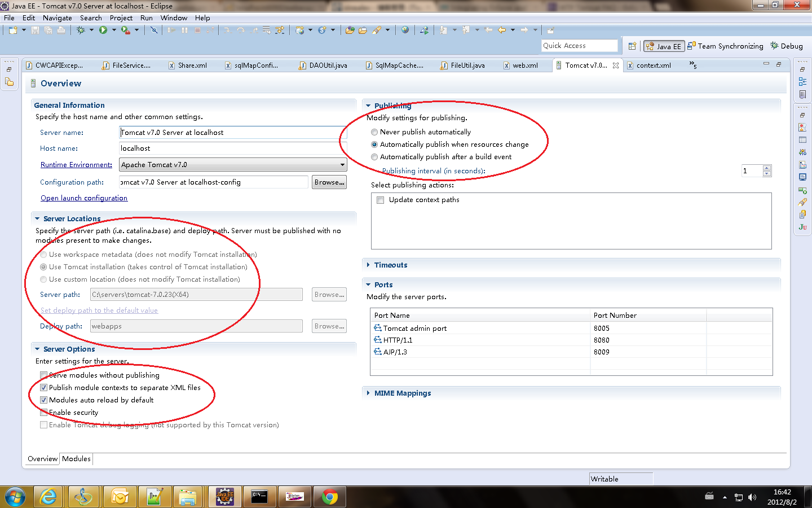
Task: Uncheck Modules auto reload by default
Action: point(43,400)
